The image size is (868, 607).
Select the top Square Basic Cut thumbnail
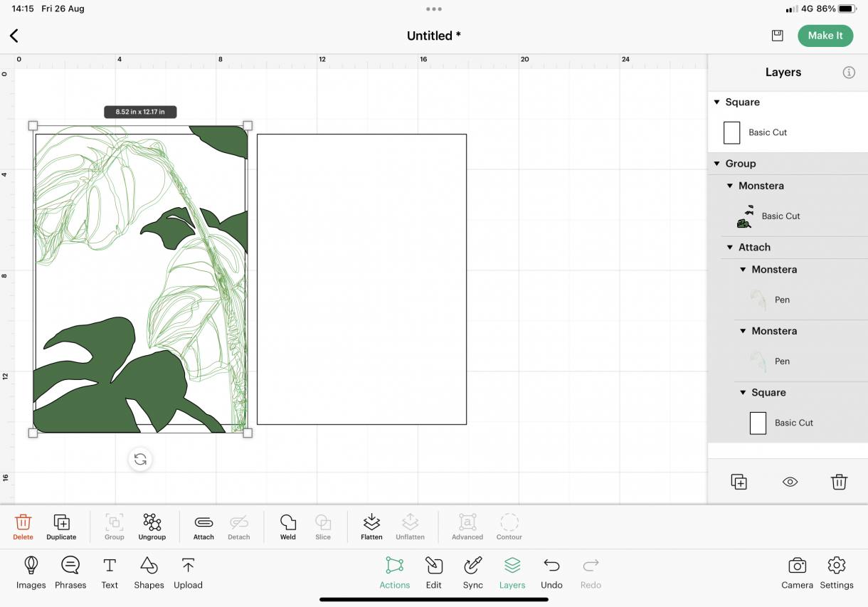click(731, 132)
